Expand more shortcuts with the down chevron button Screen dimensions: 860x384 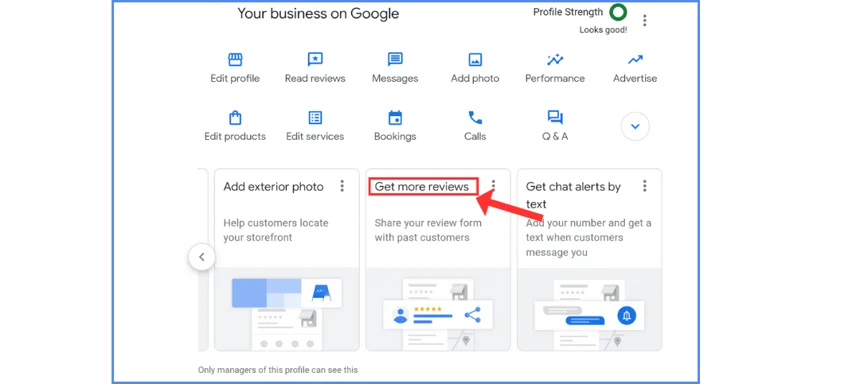(635, 127)
